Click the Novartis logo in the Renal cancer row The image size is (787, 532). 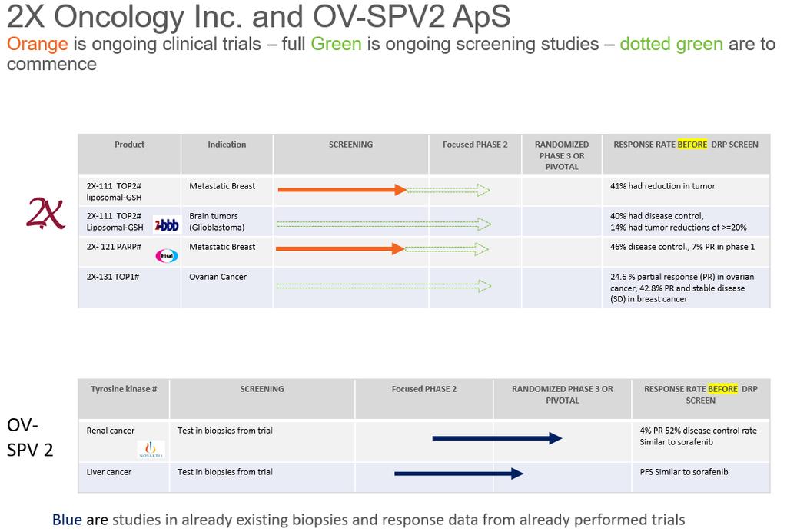click(x=151, y=449)
